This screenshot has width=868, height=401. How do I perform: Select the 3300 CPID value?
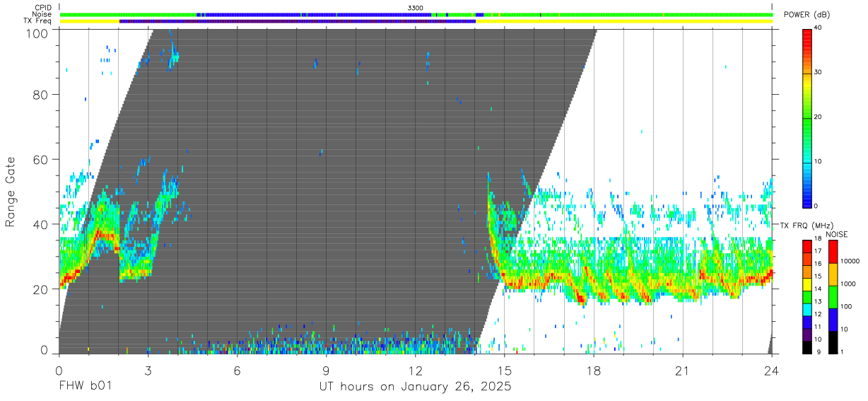coord(416,8)
